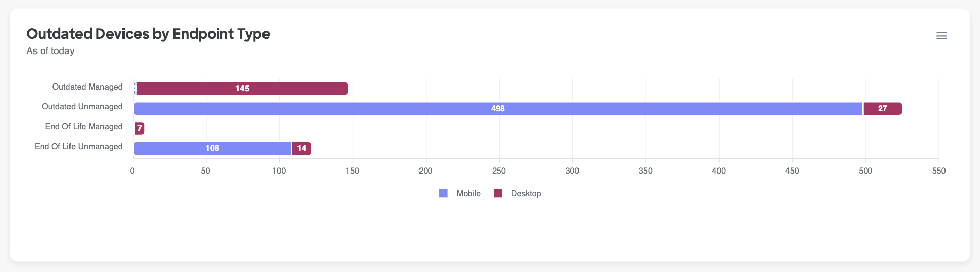Click the 500 tick on x-axis
Screen dimensions: 980x272
(865, 171)
